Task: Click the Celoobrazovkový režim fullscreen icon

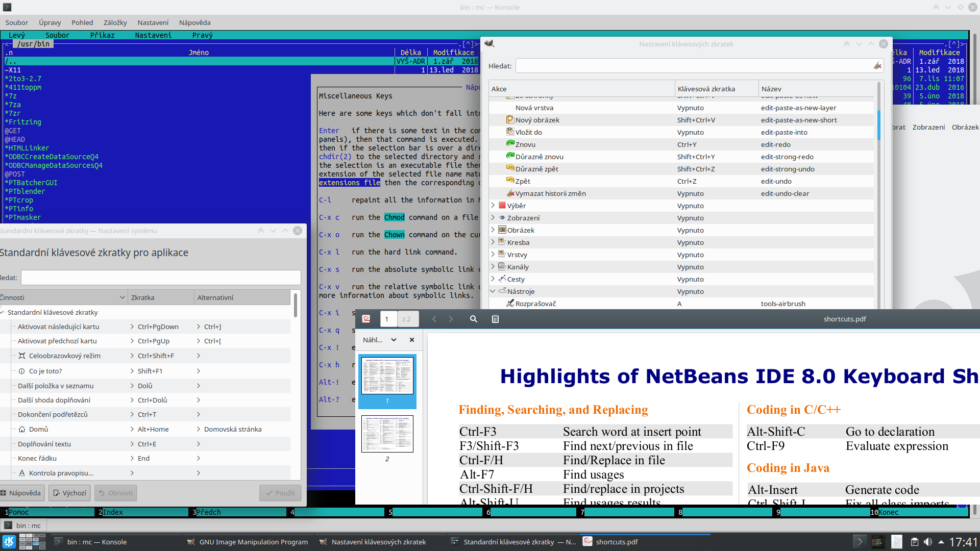Action: (x=22, y=356)
